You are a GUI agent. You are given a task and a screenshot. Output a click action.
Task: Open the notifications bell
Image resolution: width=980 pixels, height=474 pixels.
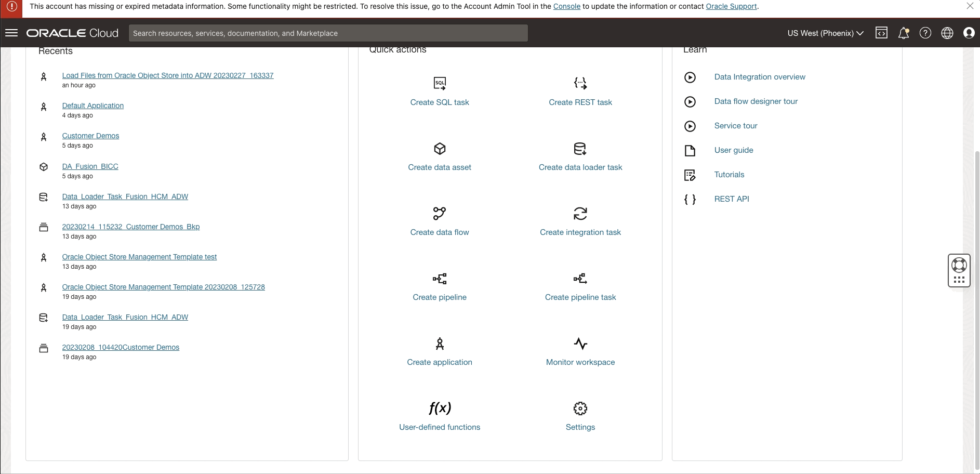click(904, 33)
